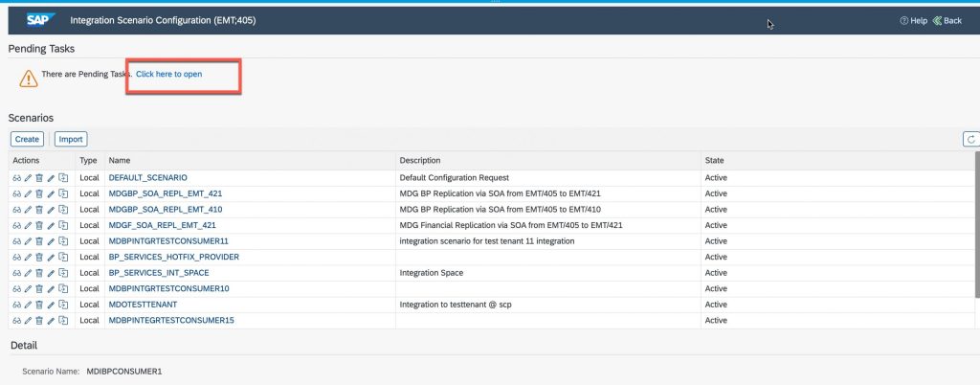The width and height of the screenshot is (980, 385).
Task: Open BP_SERVICES_HOTFIX_PROVIDER scenario link
Action: point(174,257)
